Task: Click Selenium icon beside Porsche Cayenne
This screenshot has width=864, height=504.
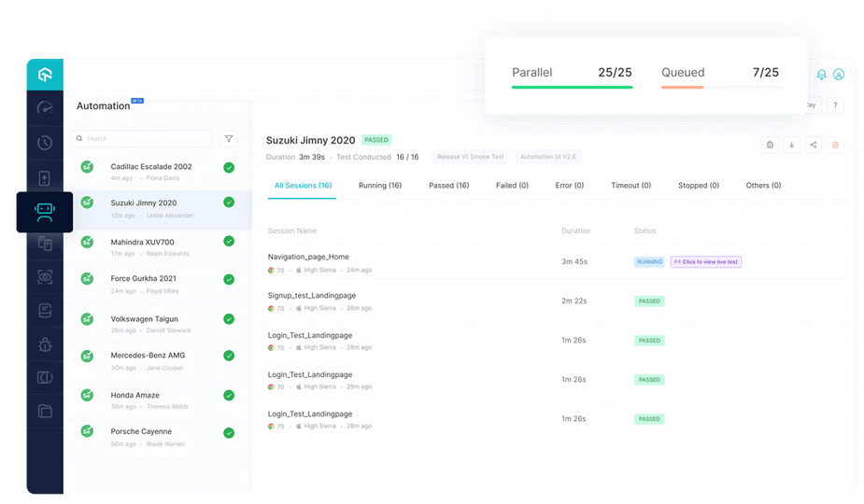Action: tap(87, 431)
